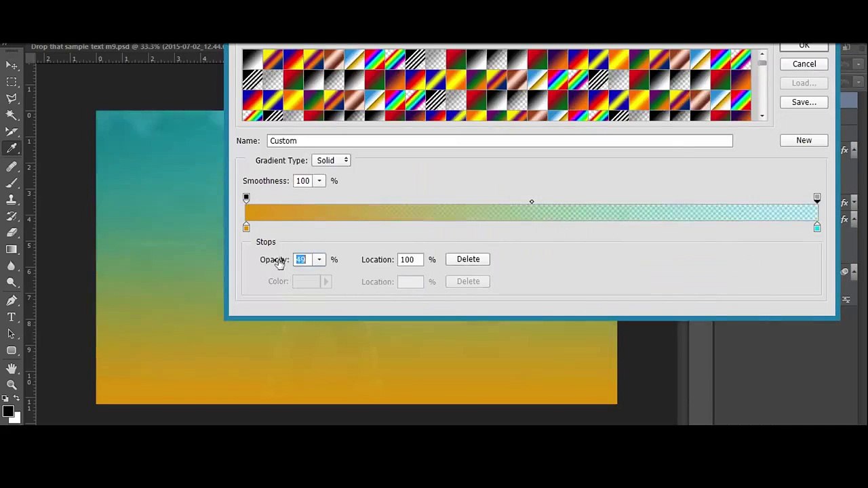868x488 pixels.
Task: Open the Smoothness value dropdown arrow
Action: (x=319, y=181)
